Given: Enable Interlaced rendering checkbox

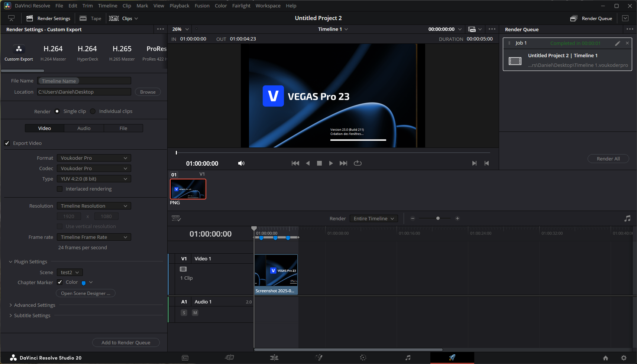Looking at the screenshot, I should click(59, 189).
